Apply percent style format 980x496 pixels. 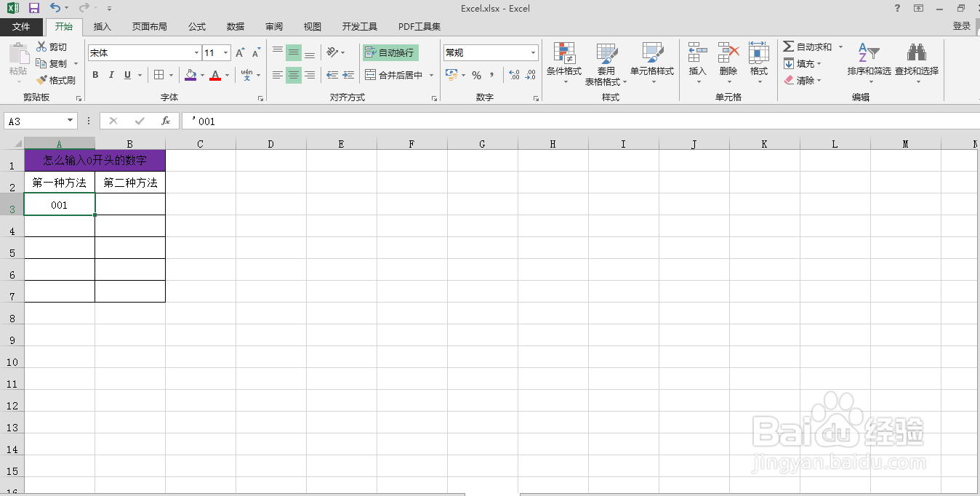(476, 75)
